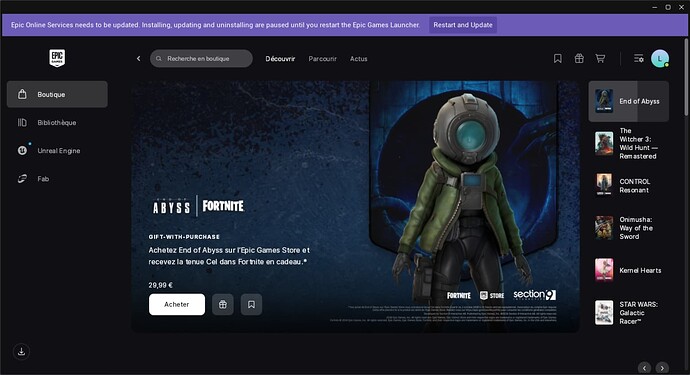Open the Unreal Engine section
The width and height of the screenshot is (690, 375).
pos(57,151)
